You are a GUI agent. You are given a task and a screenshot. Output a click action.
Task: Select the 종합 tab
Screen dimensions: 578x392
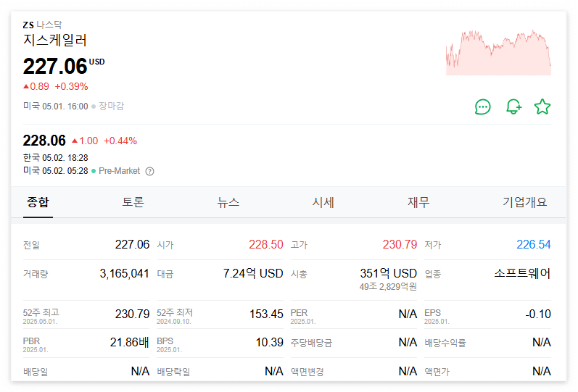tap(38, 202)
